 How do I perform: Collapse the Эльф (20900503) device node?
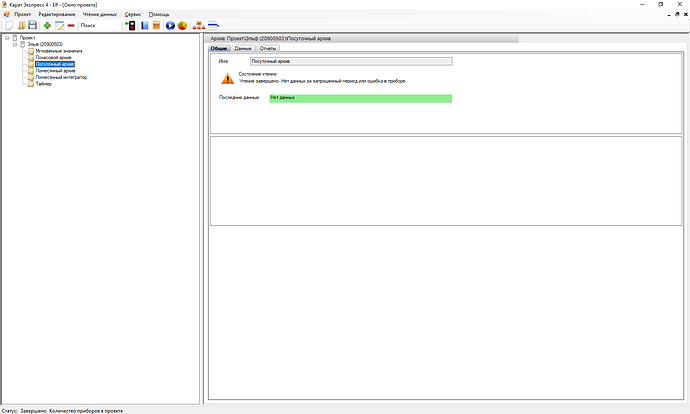[15, 44]
